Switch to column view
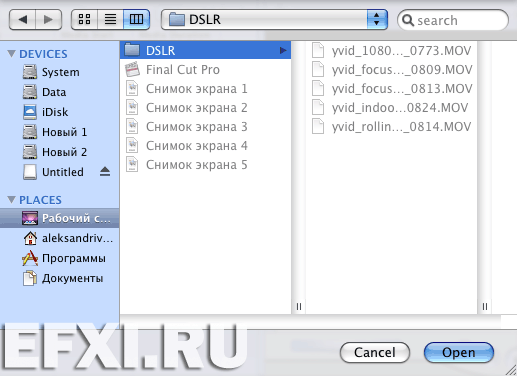This screenshot has height=376, width=517. [x=136, y=19]
